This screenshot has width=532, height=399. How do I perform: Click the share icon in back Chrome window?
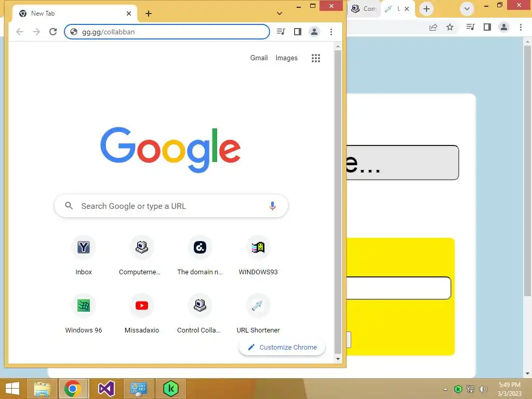tap(433, 27)
